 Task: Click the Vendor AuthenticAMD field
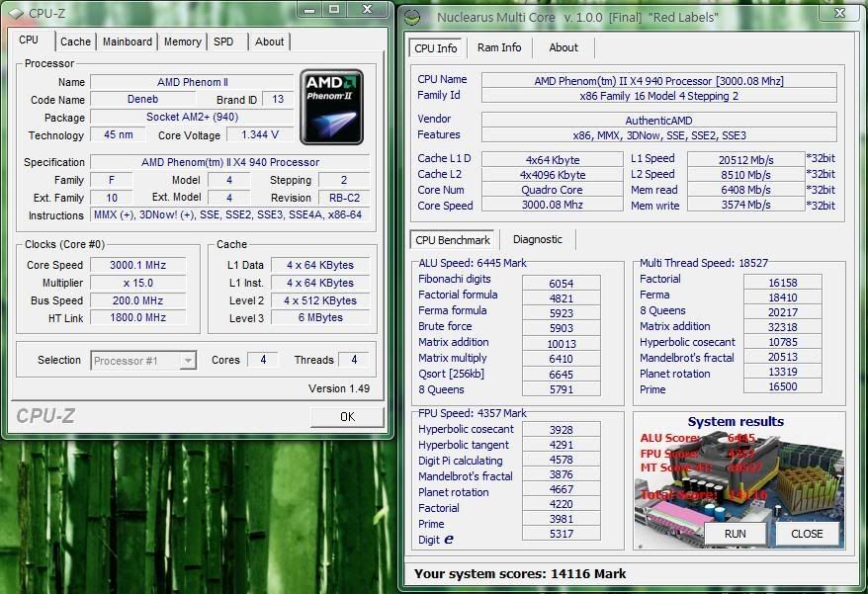[x=658, y=121]
